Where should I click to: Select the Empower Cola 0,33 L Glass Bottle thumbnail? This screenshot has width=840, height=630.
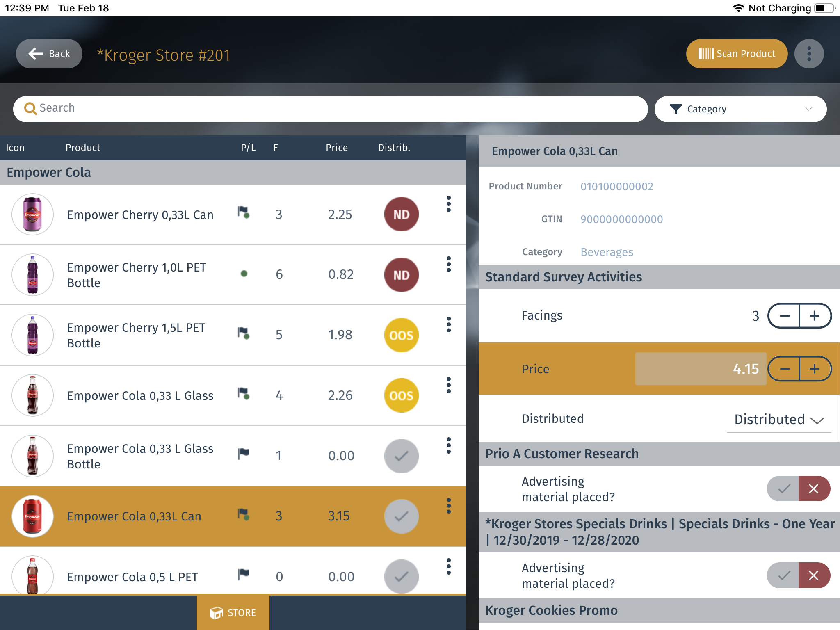click(x=32, y=456)
